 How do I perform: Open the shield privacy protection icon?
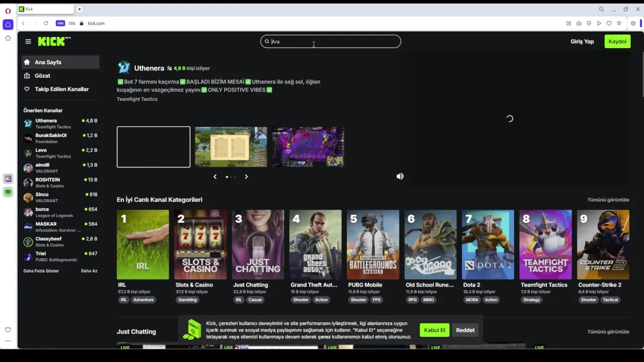coord(589,23)
